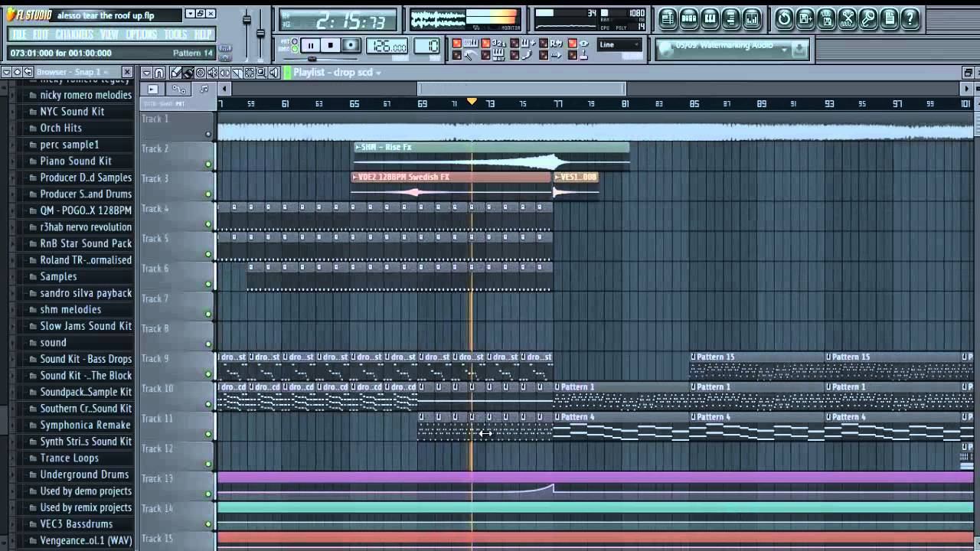
Task: Select the Mute tool in playlist toolbar
Action: coord(212,73)
